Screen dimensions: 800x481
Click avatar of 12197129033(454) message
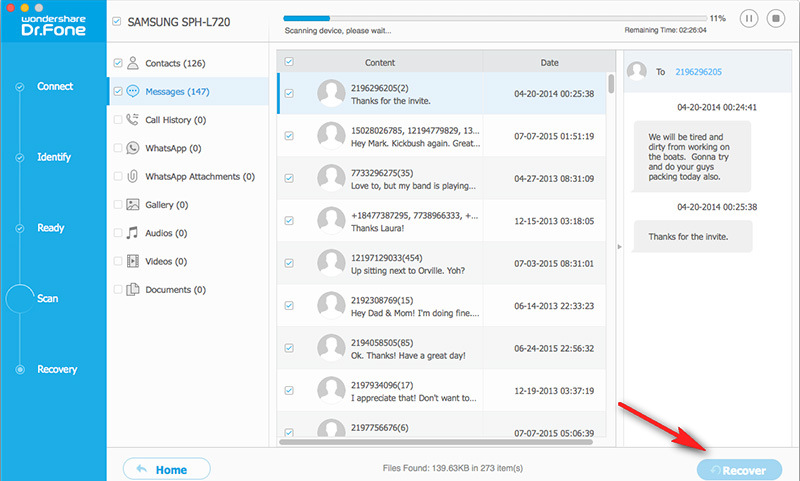click(x=331, y=263)
